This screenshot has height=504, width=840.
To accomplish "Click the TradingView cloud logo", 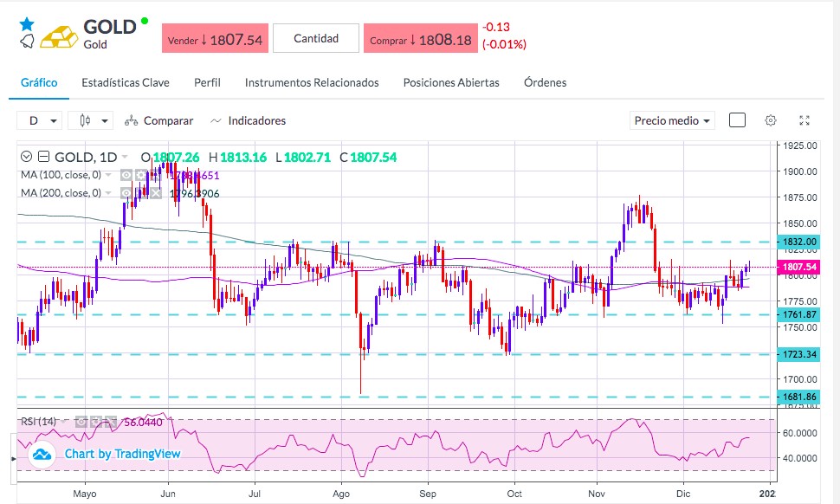I will (42, 455).
